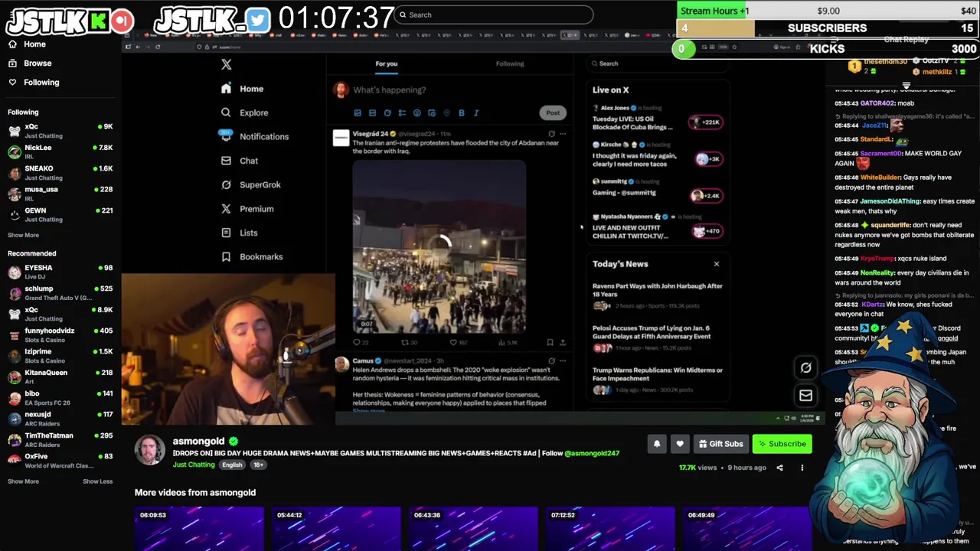Open SNEAKO channel in sidebar
The height and width of the screenshot is (551, 980).
click(x=60, y=172)
